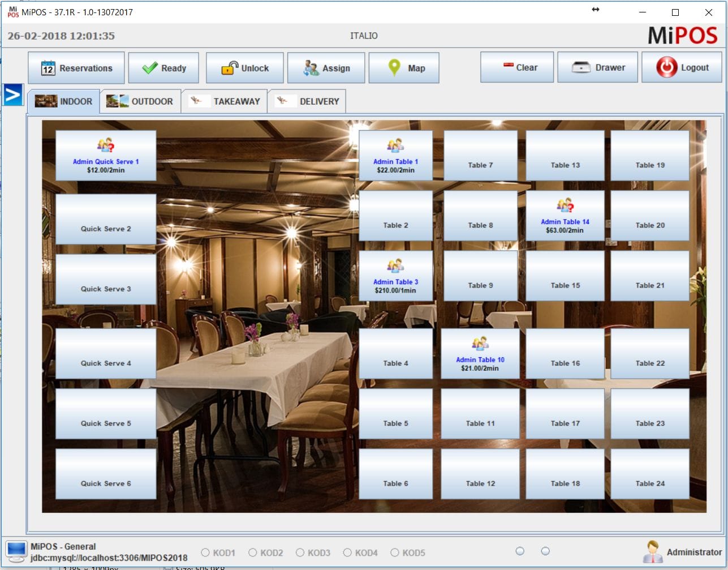
Task: Select the KOD5 radio button
Action: 395,552
